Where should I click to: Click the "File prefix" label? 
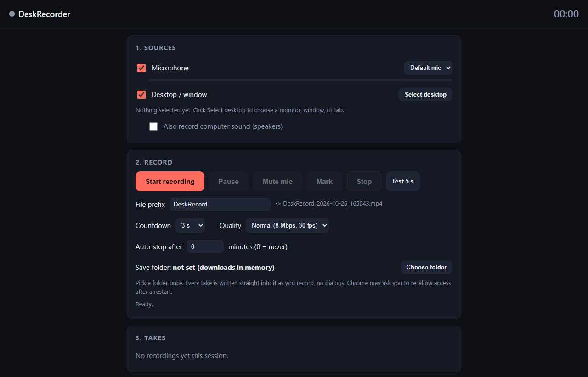point(150,205)
